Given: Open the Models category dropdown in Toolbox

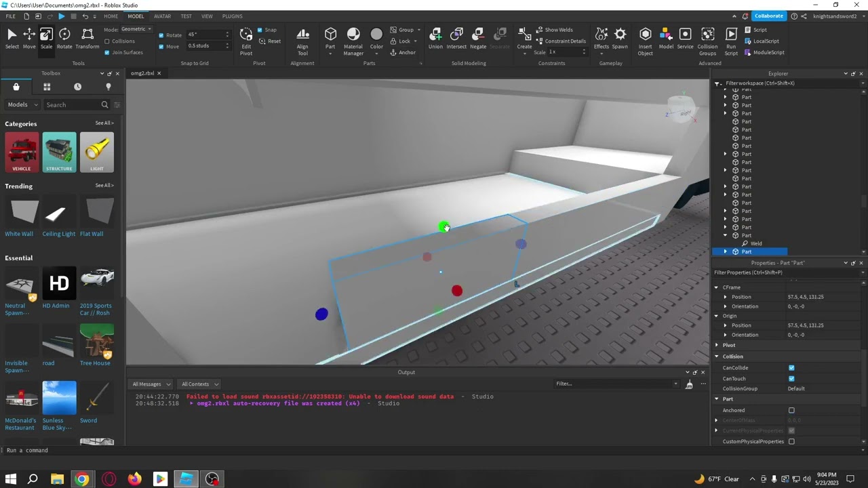Looking at the screenshot, I should [22, 104].
